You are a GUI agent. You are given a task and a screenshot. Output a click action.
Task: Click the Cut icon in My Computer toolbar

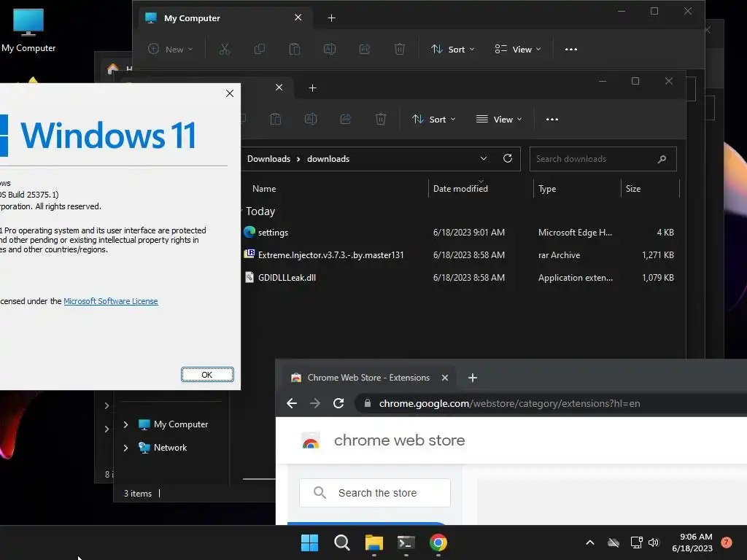(x=225, y=49)
